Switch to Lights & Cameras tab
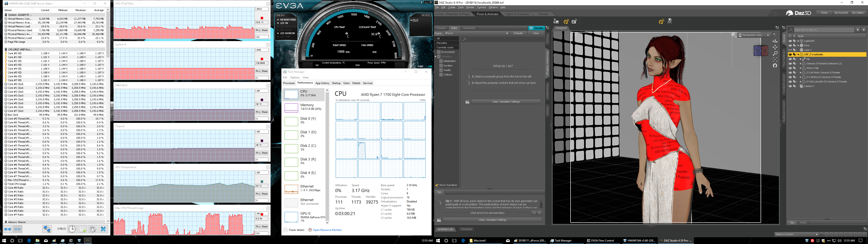 (517, 14)
